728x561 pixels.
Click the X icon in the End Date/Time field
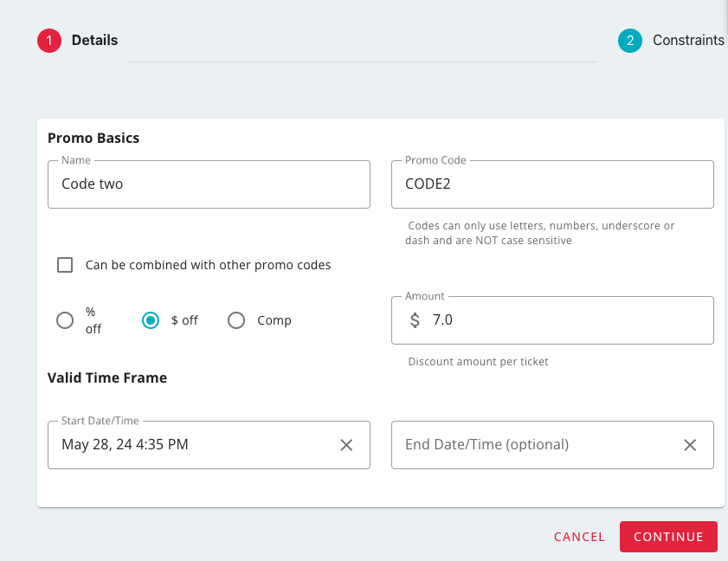[x=690, y=445]
